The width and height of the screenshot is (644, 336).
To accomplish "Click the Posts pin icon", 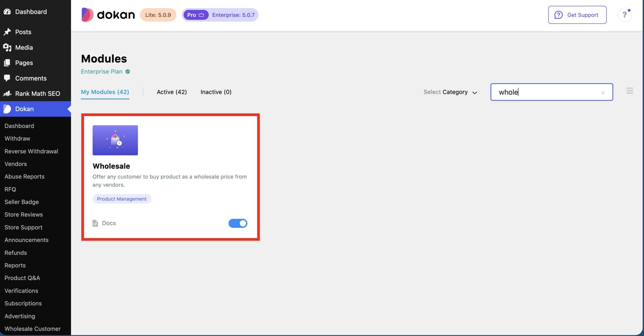I will point(7,32).
